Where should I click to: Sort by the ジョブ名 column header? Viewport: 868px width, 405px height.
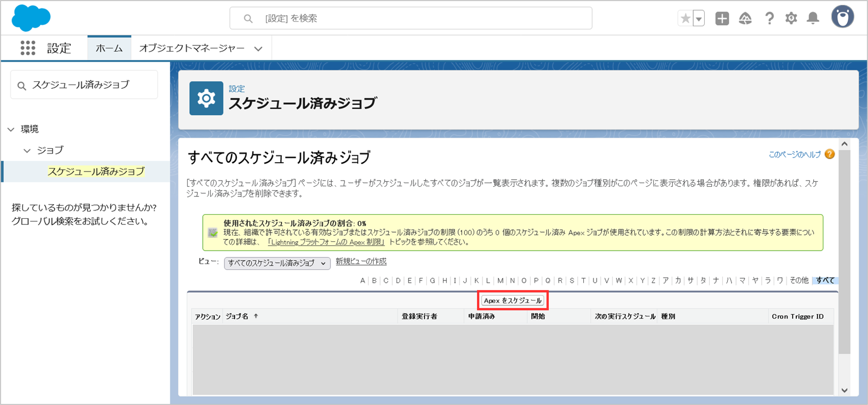237,317
